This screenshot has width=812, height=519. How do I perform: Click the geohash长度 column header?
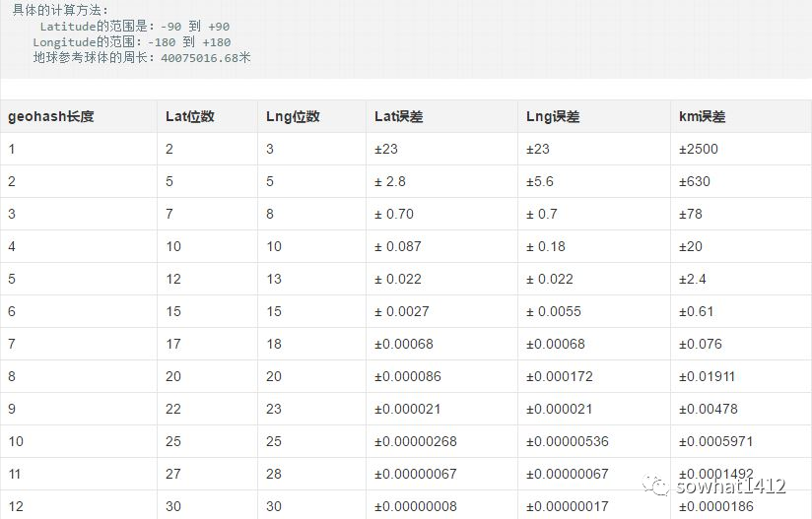pos(51,116)
